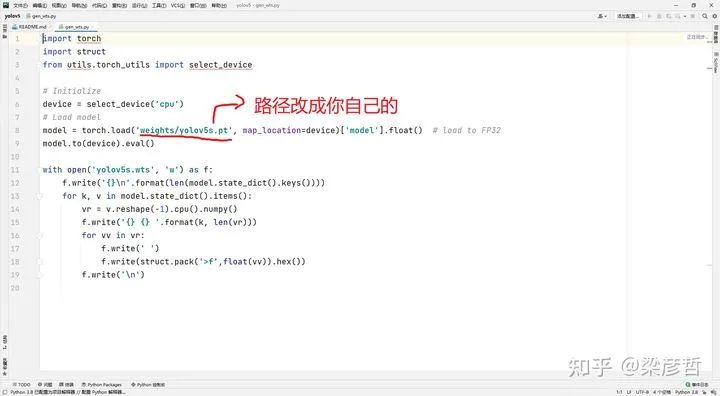
Task: Click yolov5 project breadcrumb
Action: (x=12, y=16)
